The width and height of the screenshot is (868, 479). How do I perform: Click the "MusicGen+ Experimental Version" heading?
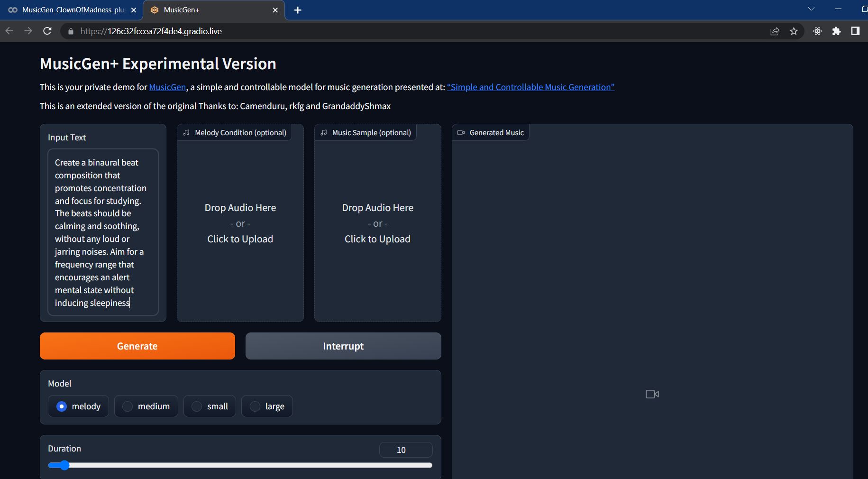click(x=158, y=64)
